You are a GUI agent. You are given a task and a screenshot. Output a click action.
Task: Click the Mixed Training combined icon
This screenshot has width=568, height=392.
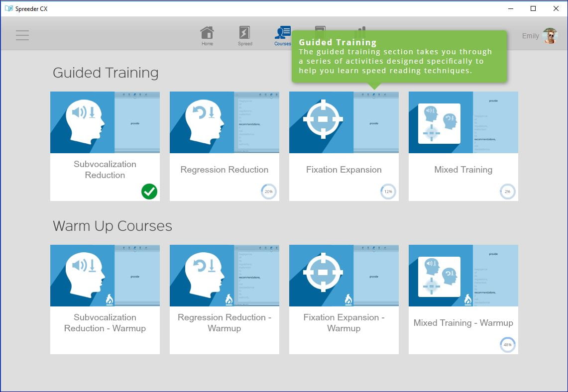click(x=439, y=123)
